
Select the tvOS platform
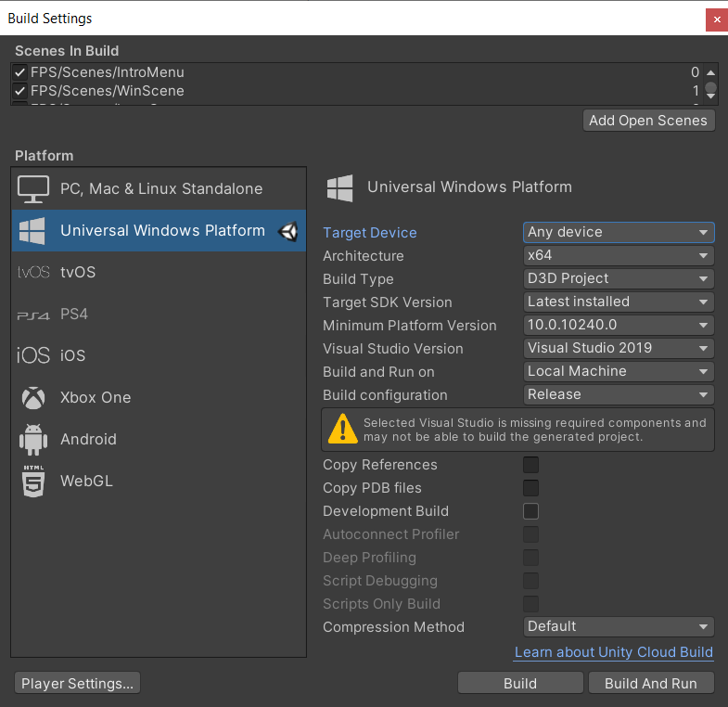point(159,272)
